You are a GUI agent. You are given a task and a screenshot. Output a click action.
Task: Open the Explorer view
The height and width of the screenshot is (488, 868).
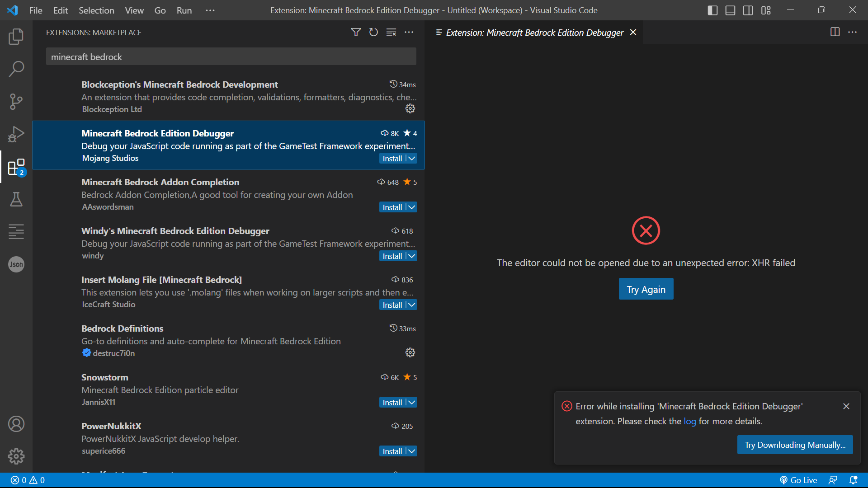[x=16, y=37]
